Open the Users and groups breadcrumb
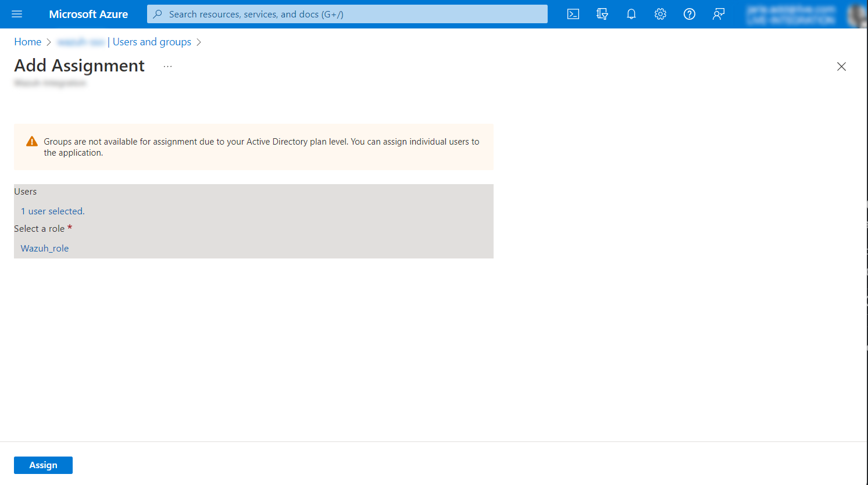 [152, 42]
